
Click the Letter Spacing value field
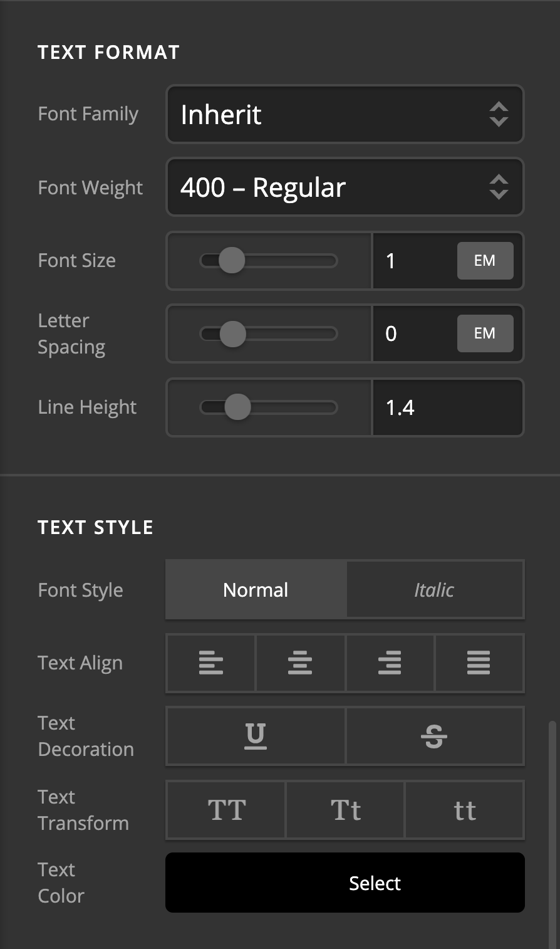[x=415, y=333]
